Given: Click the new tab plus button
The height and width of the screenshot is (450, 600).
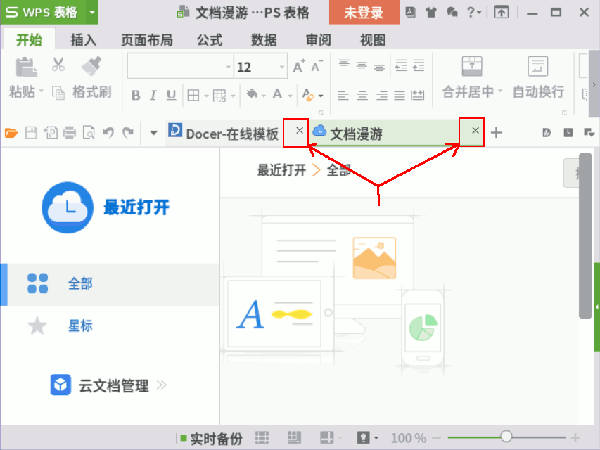Looking at the screenshot, I should point(497,133).
